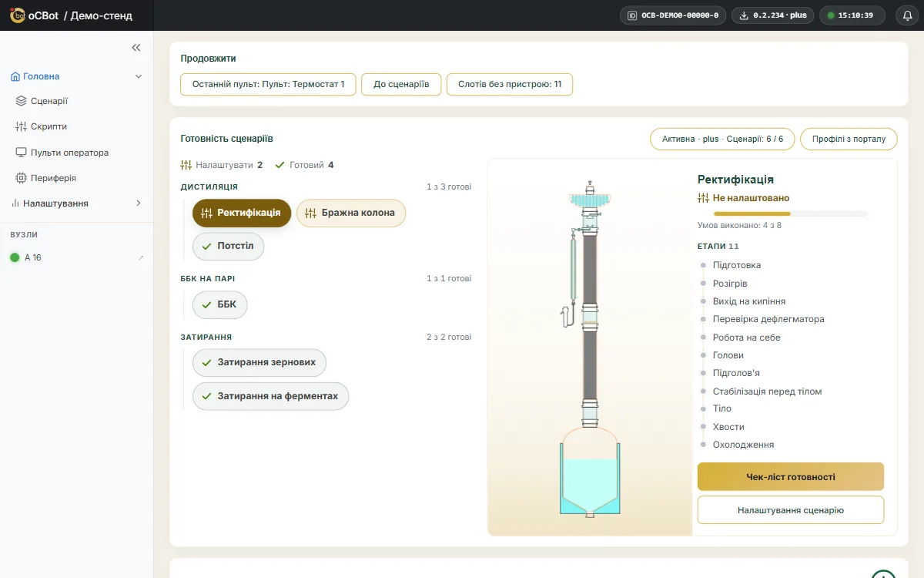
Task: Collapse the sidebar with the double-chevron icon
Action: [136, 48]
